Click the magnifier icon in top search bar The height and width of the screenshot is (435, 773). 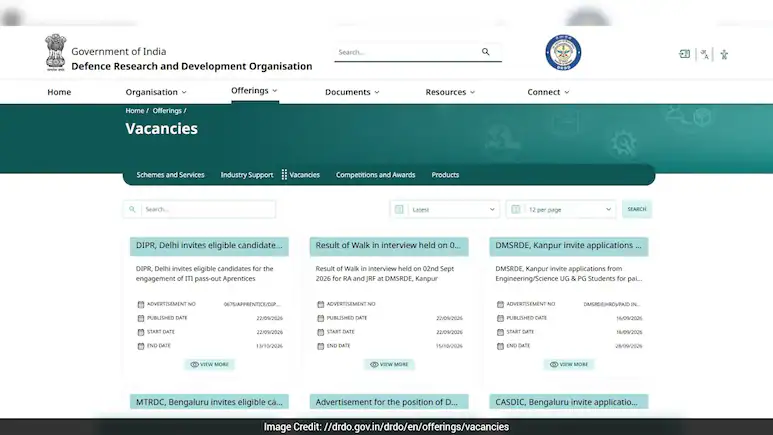[486, 52]
